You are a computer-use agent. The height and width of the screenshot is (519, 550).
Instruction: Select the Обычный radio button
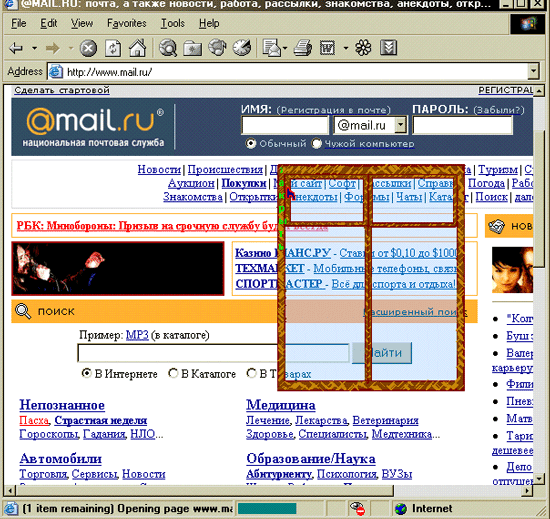click(x=250, y=143)
